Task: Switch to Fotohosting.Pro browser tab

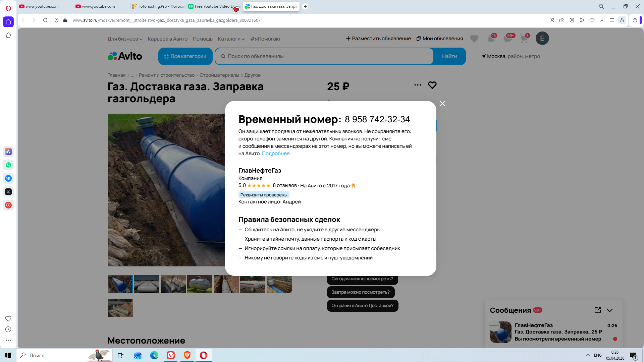Action: 158,6
